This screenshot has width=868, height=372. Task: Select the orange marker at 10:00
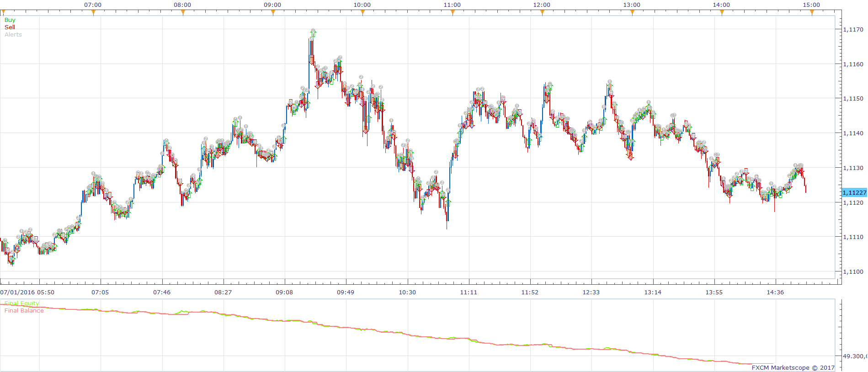pos(363,12)
